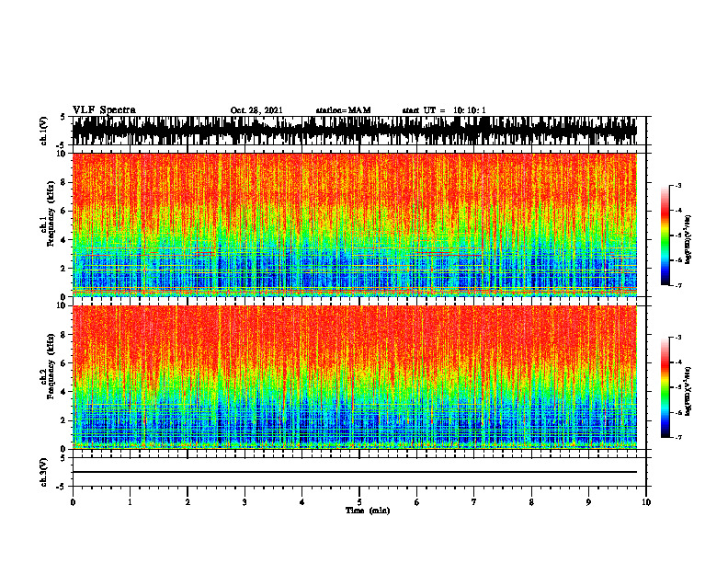Click the "6" tick on ch.2 frequency axis

click(64, 363)
